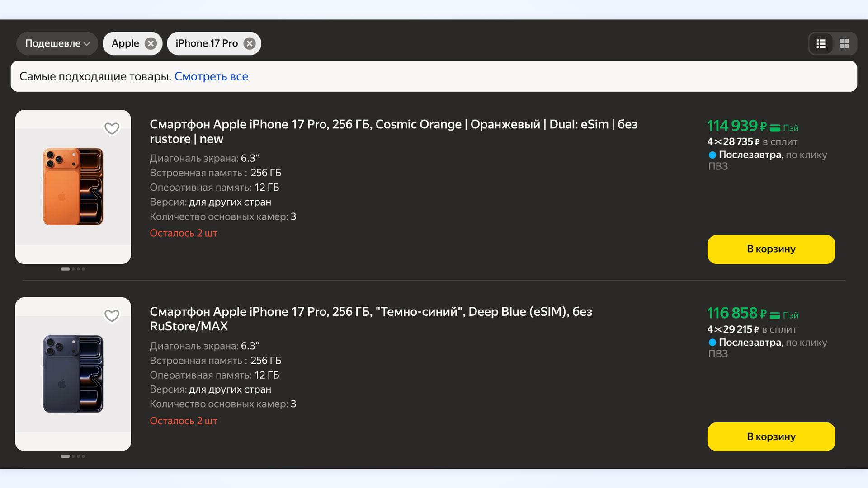Remove the Apple filter chip
Image resolution: width=868 pixels, height=488 pixels.
[x=151, y=43]
